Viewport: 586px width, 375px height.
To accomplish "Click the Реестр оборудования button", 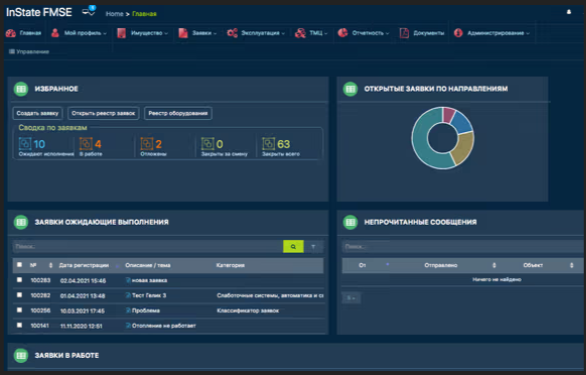I will coord(178,113).
